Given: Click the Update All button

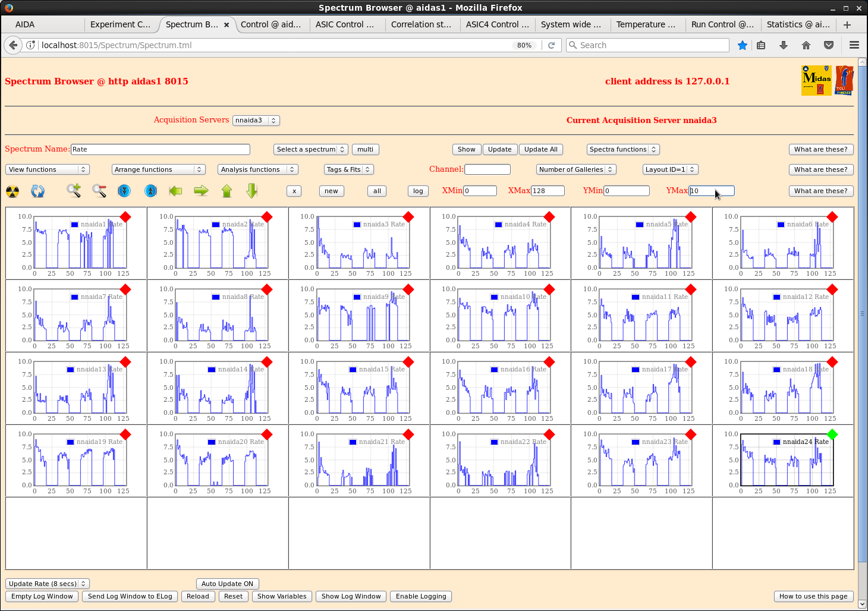Looking at the screenshot, I should pos(540,149).
